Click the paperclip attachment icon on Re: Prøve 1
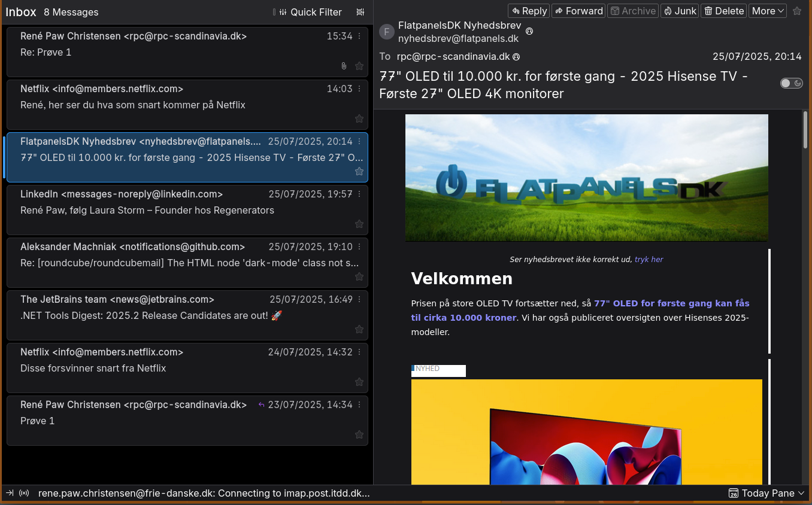812x505 pixels. pyautogui.click(x=344, y=66)
